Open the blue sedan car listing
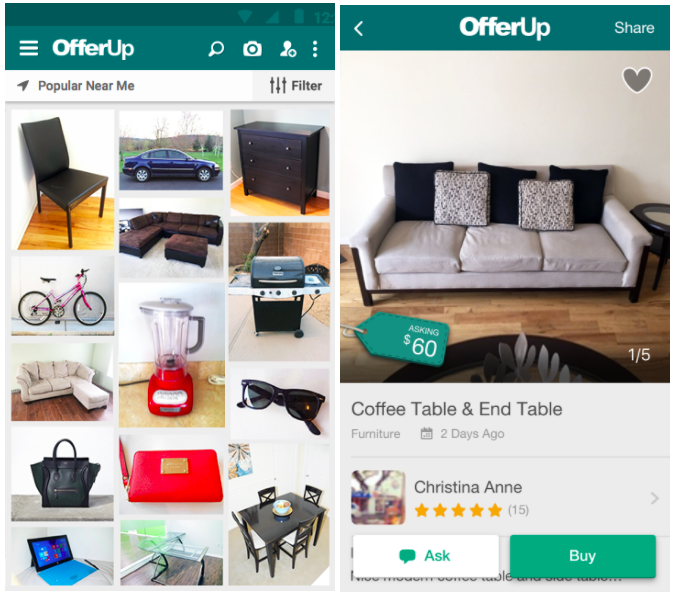The image size is (680, 599). pyautogui.click(x=171, y=151)
